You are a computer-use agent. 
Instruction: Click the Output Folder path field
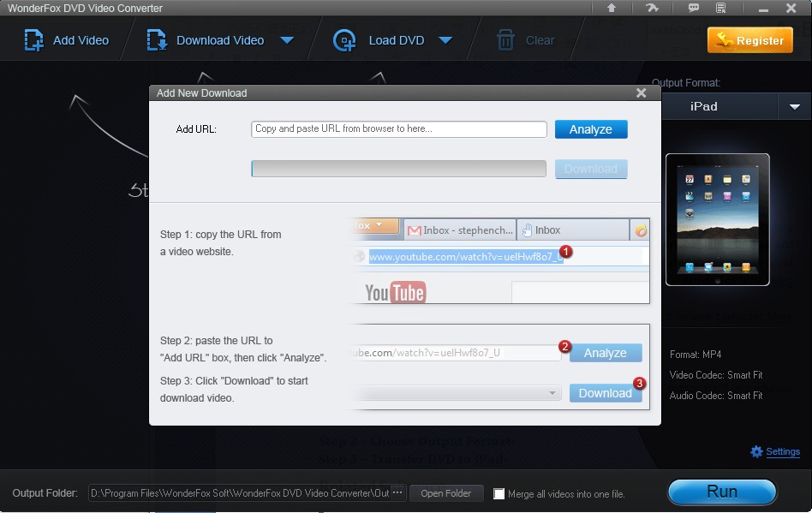click(x=239, y=492)
